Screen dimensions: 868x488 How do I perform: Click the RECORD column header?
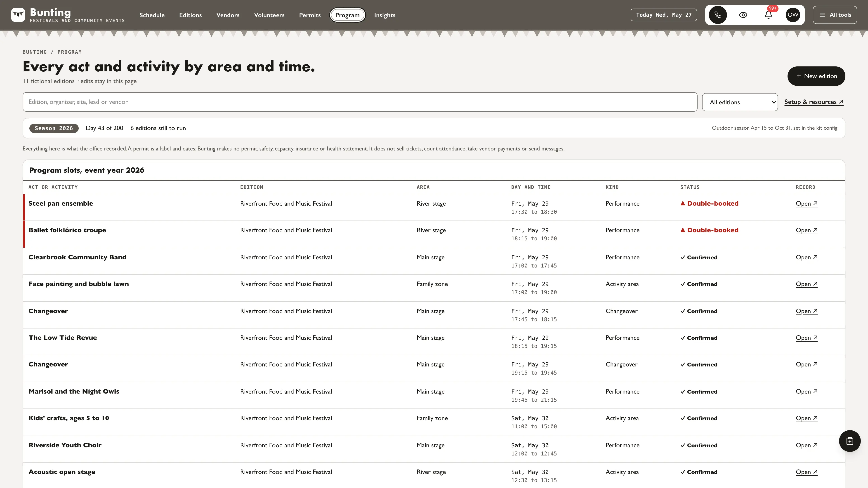805,187
